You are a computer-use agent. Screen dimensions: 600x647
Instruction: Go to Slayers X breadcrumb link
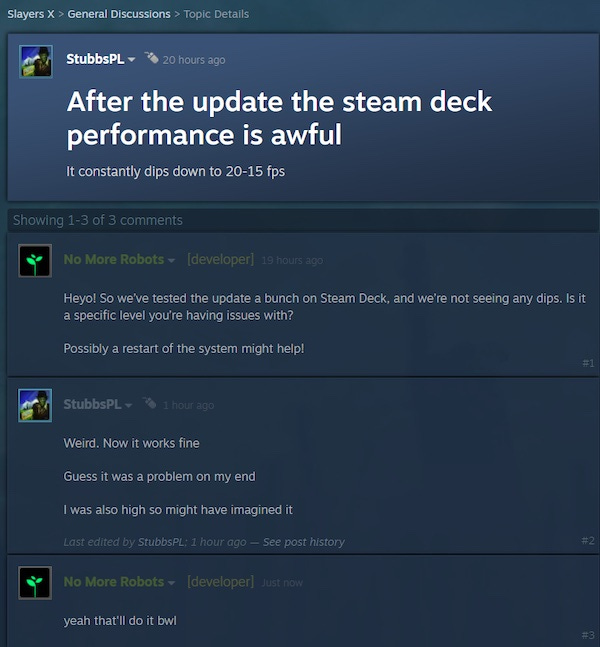31,14
